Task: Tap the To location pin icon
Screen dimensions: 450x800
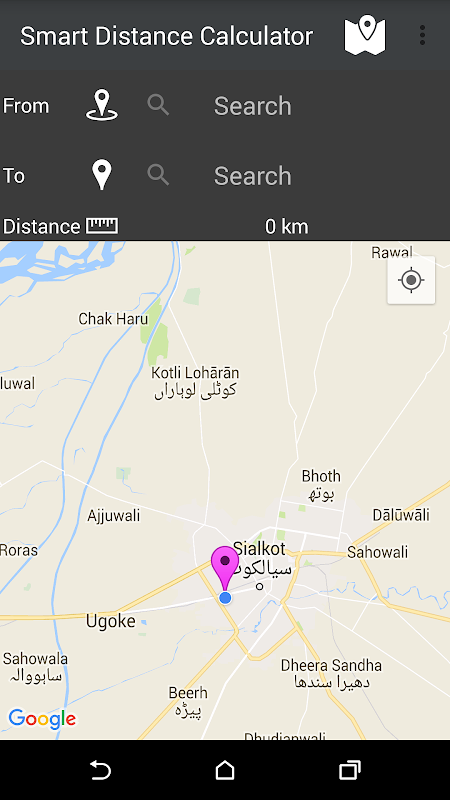Action: 102,175
